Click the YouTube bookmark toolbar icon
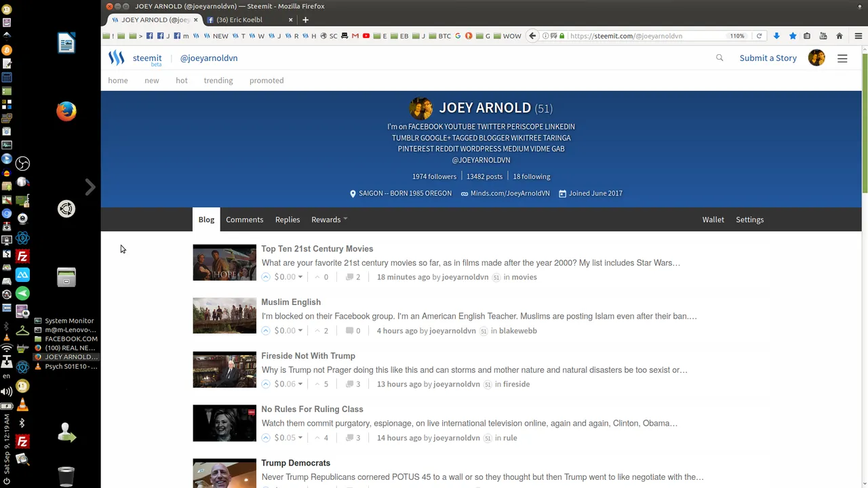The height and width of the screenshot is (488, 868). click(366, 36)
